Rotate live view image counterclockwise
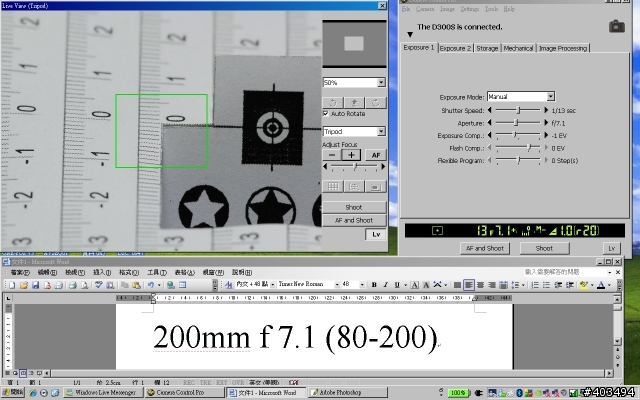This screenshot has height=400, width=640. click(x=333, y=102)
